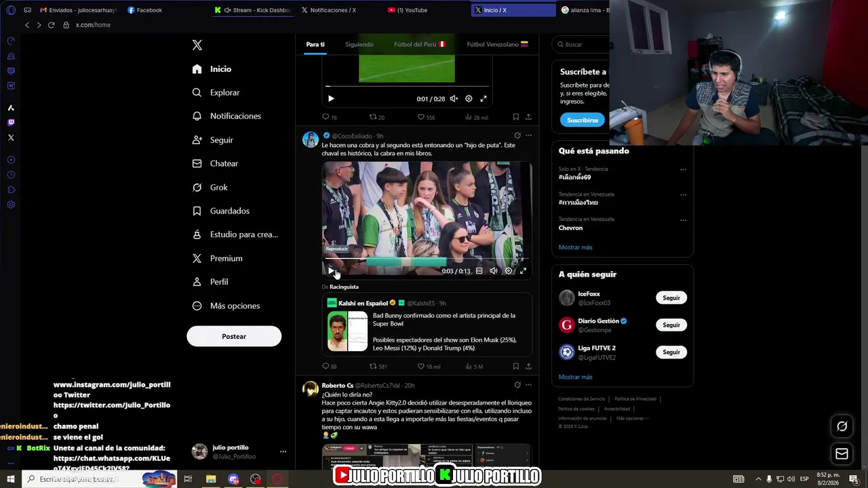Open Twitch icon in Opera sidebar
Viewport: 868px width, 488px height.
click(11, 123)
